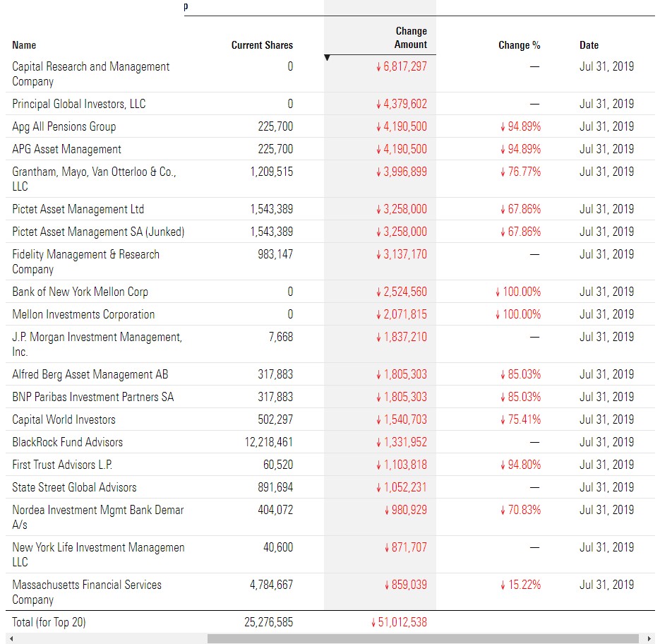Select Grantham, Mayo, Van Otterloo & Co. name

pos(95,179)
